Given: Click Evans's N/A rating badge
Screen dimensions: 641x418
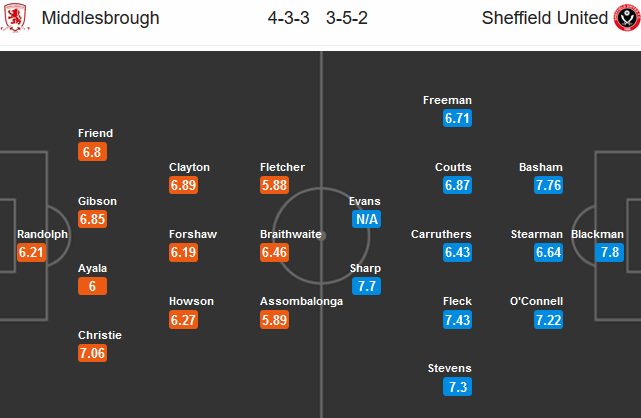Looking at the screenshot, I should (x=366, y=219).
